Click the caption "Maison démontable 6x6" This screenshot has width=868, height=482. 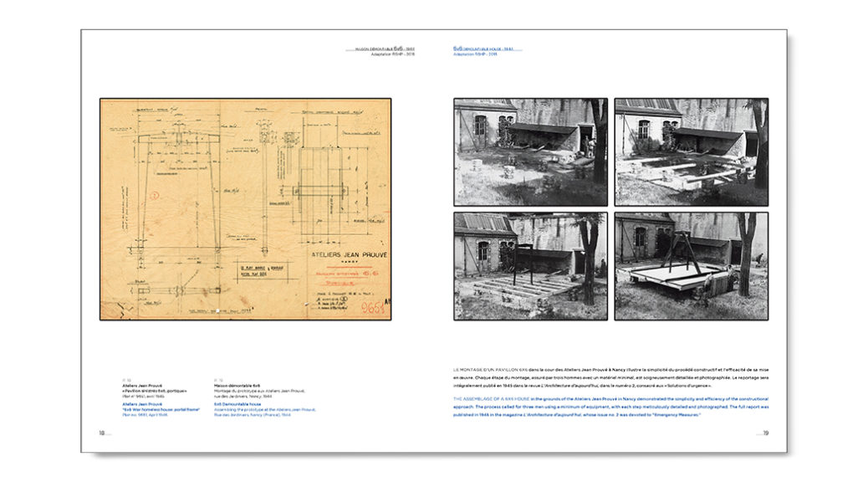(x=237, y=386)
